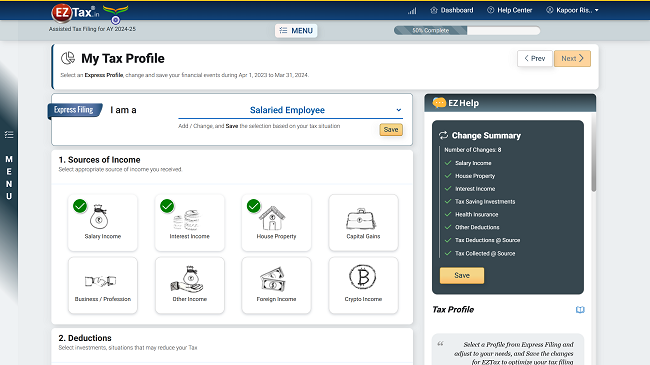Viewport: 650px width, 365px height.
Task: Save the Express Filing selection
Action: 391,130
